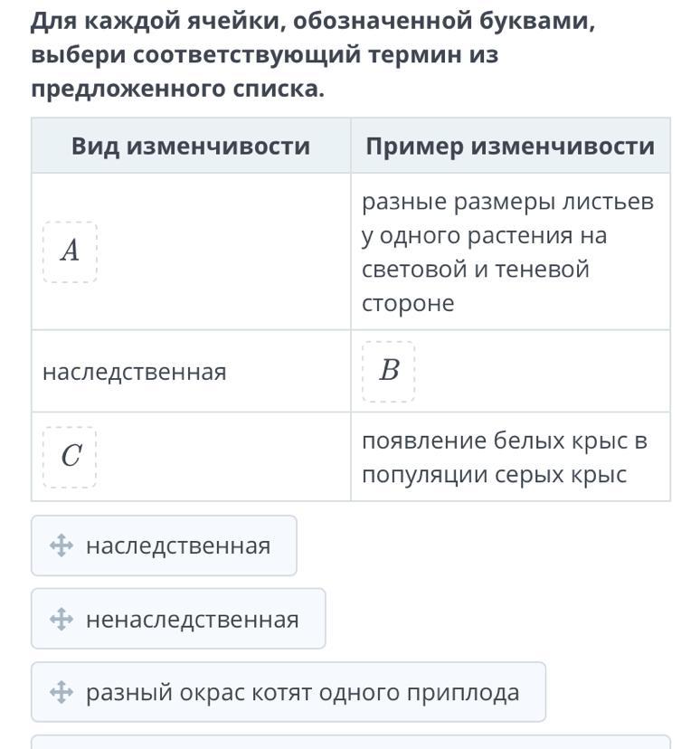Click the cell about появление белых крыс
Image resolution: width=700 pixels, height=749 pixels.
pyautogui.click(x=510, y=457)
